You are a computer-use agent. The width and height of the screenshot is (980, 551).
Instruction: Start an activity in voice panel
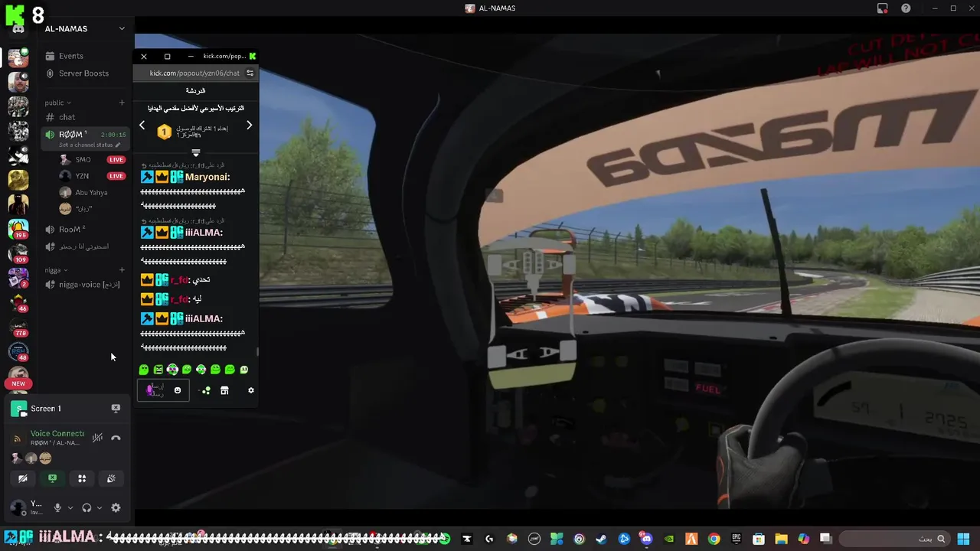click(x=82, y=478)
